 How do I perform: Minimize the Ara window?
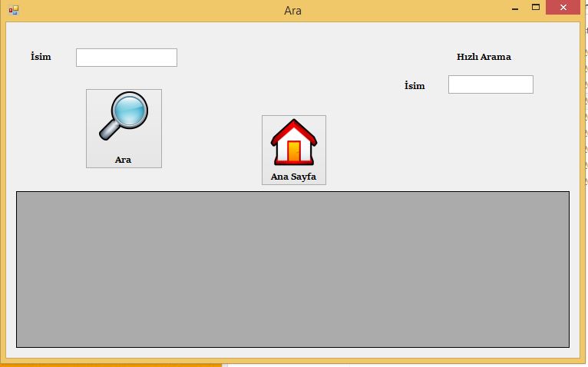pos(514,8)
